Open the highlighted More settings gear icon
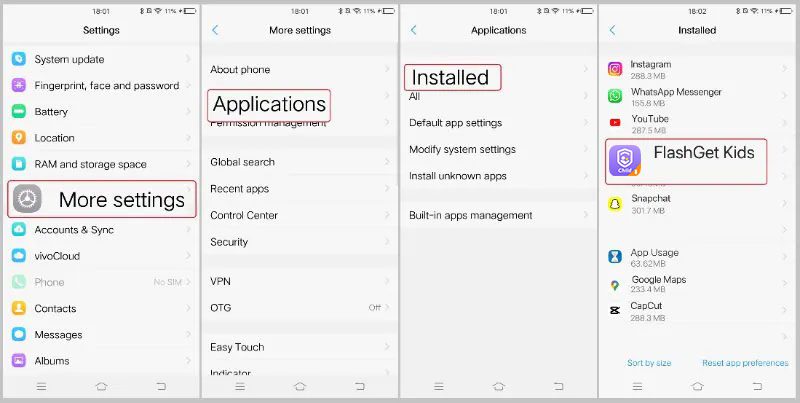800x403 pixels. point(27,198)
